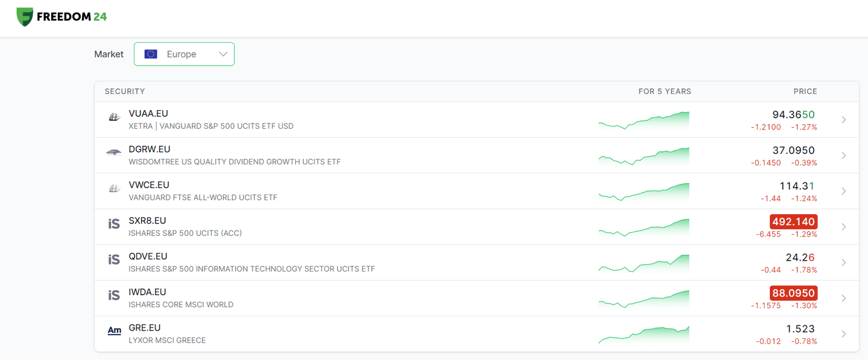Click the EU flag icon in Market selector
868x360 pixels.
pyautogui.click(x=151, y=54)
